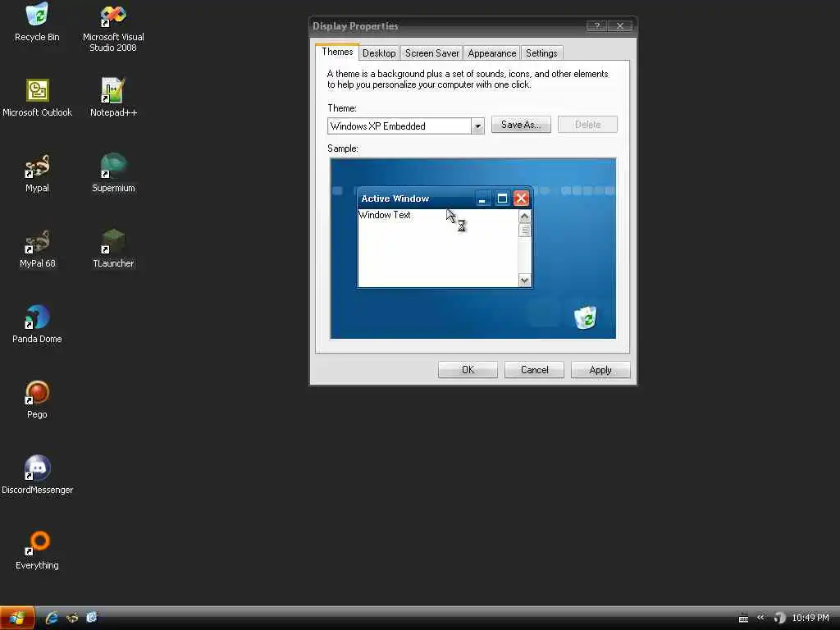
Task: Click the round tray icon beside clock
Action: click(779, 619)
